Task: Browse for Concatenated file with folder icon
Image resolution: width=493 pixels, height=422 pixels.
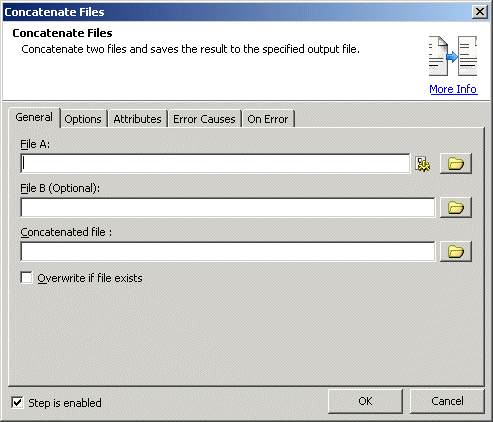Action: [456, 251]
